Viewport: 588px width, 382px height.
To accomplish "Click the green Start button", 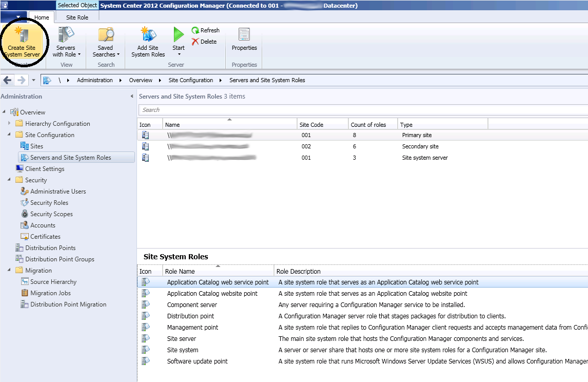I will click(x=179, y=34).
